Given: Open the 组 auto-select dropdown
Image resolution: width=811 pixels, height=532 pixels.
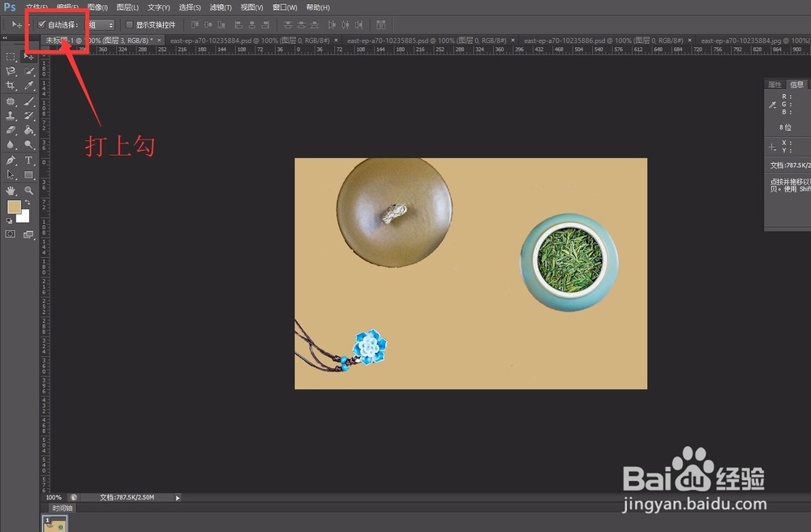Looking at the screenshot, I should coord(100,25).
